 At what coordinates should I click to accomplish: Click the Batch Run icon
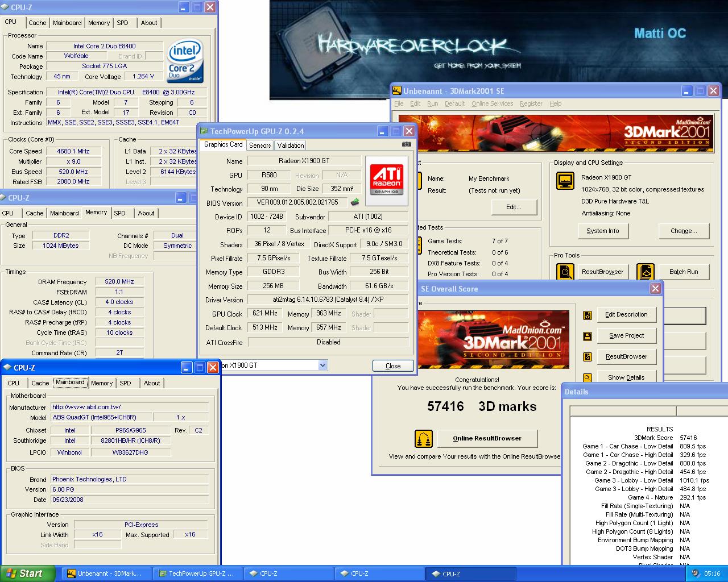point(646,272)
